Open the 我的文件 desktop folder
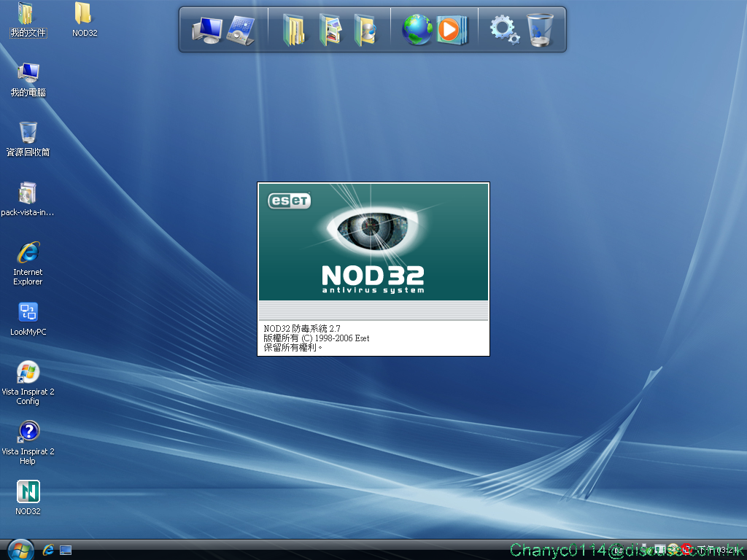Viewport: 747px width, 560px height. click(x=28, y=20)
